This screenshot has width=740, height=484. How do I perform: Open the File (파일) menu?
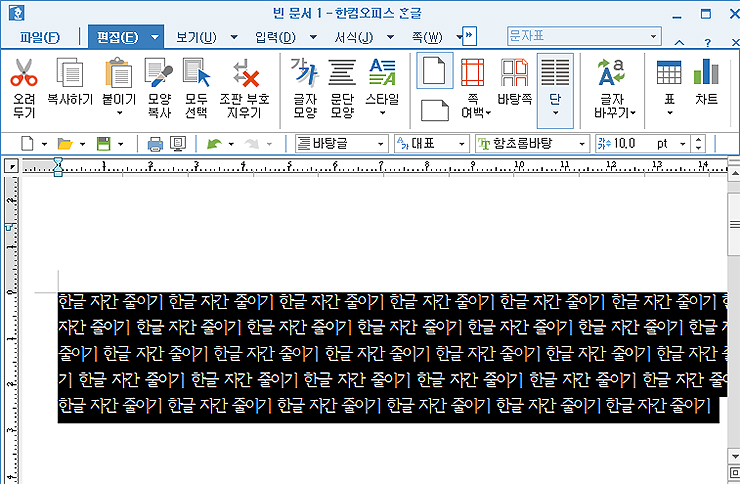click(40, 37)
